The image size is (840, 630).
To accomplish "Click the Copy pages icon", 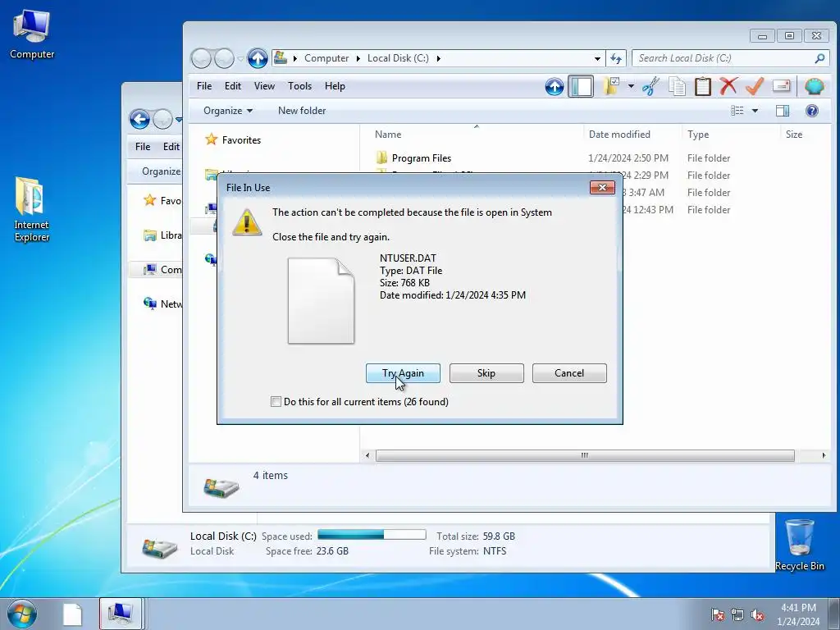I will coord(677,86).
